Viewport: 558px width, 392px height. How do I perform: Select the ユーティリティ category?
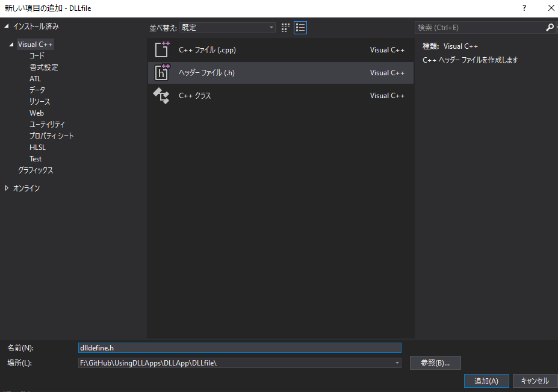tap(47, 124)
